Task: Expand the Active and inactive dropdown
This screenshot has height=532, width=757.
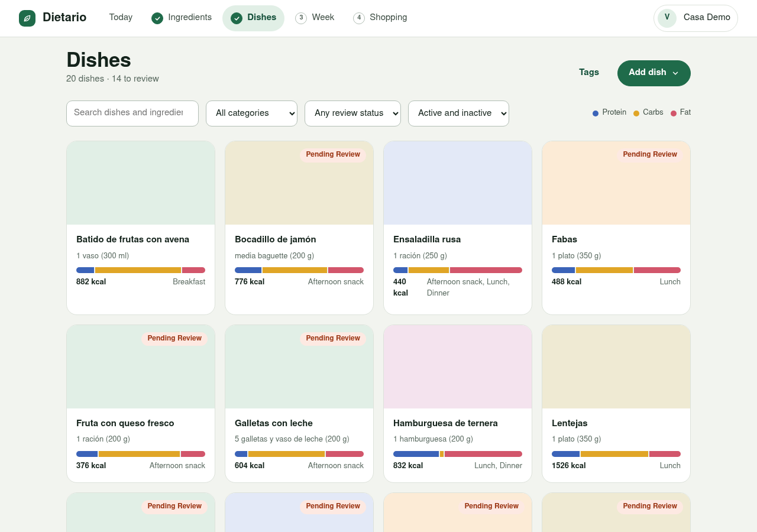Action: [458, 113]
